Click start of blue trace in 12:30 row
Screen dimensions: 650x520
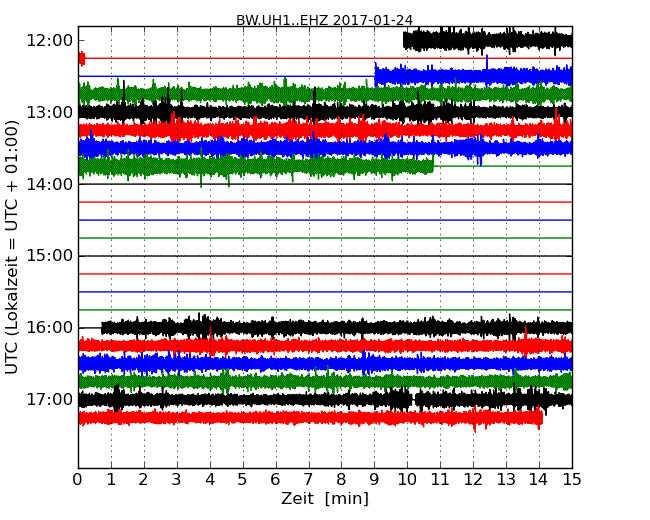[377, 75]
